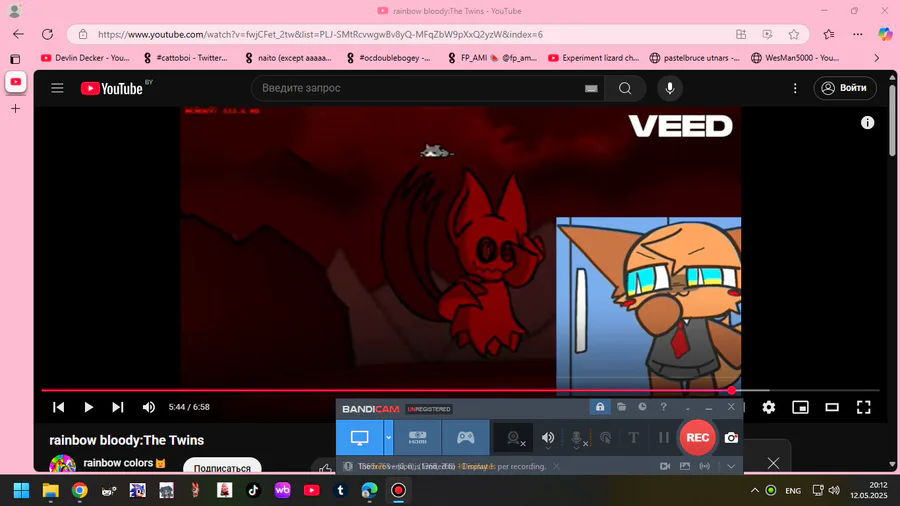Open browser favorites list icon
Image resolution: width=900 pixels, height=506 pixels.
point(829,34)
